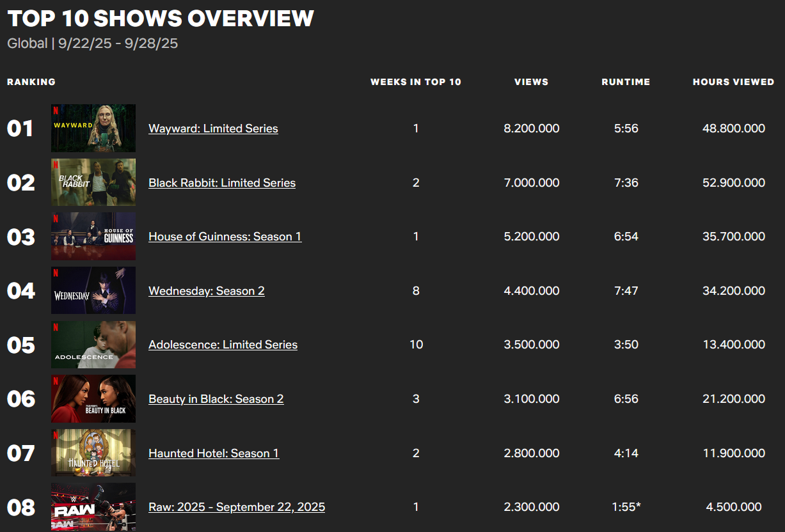Open the House of Guinness: Season 1 link
The width and height of the screenshot is (785, 532).
click(225, 237)
